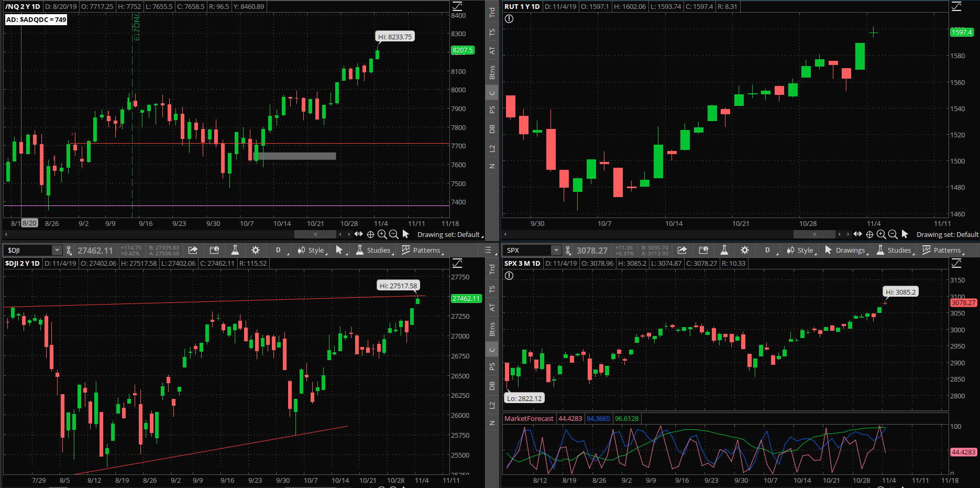Open quick quote details icon in SPX toolbar
Viewport: 980px width, 488px height.
tap(703, 250)
